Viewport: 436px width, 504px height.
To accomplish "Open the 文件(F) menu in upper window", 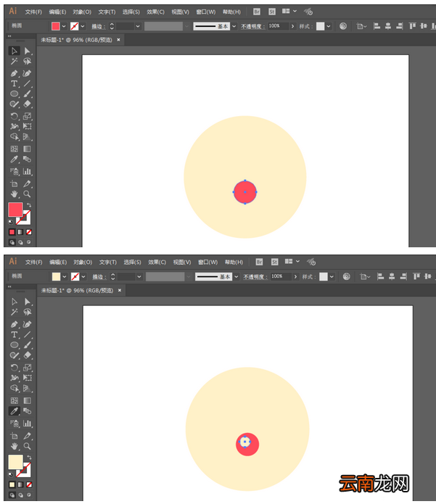I will [33, 12].
